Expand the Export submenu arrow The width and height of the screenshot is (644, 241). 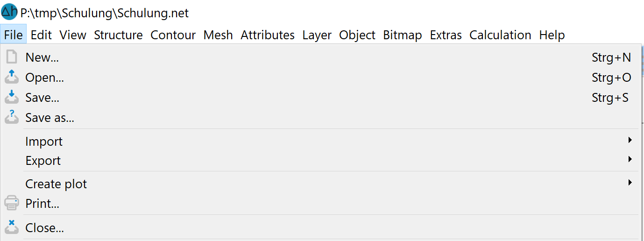pyautogui.click(x=630, y=159)
